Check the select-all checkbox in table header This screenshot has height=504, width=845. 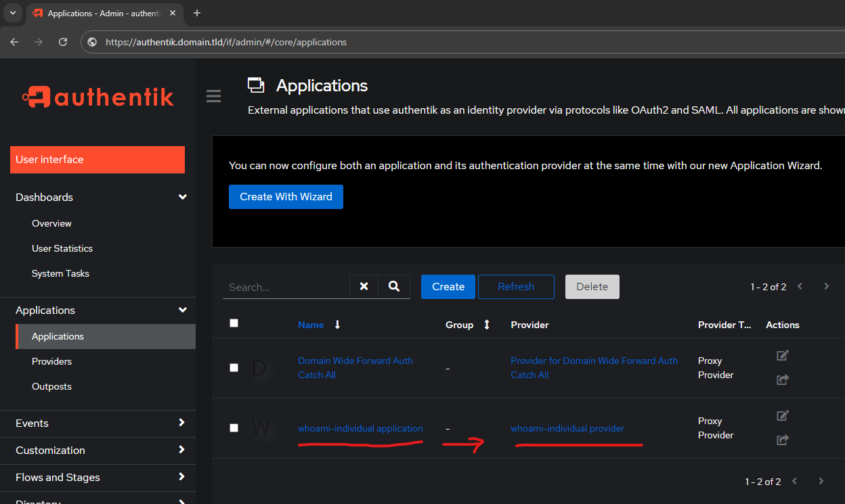click(234, 323)
